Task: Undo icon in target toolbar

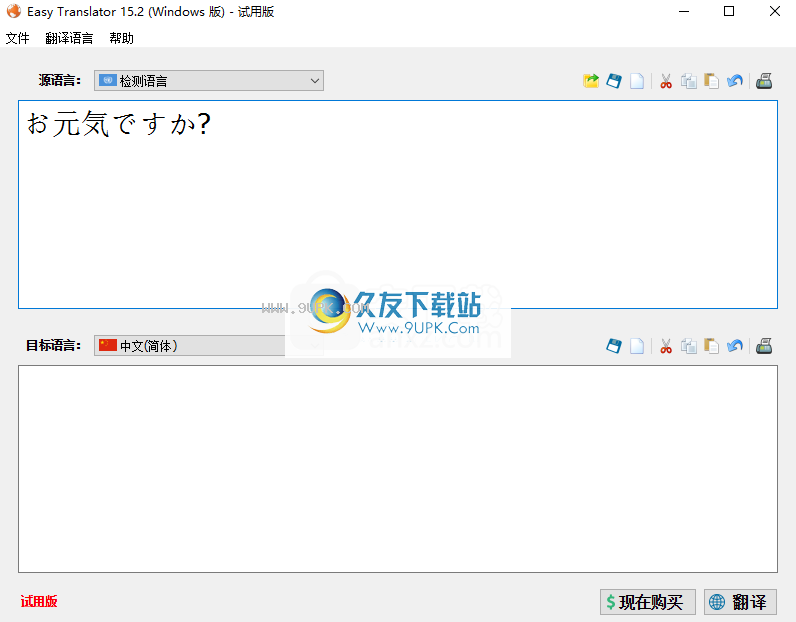Action: point(735,346)
